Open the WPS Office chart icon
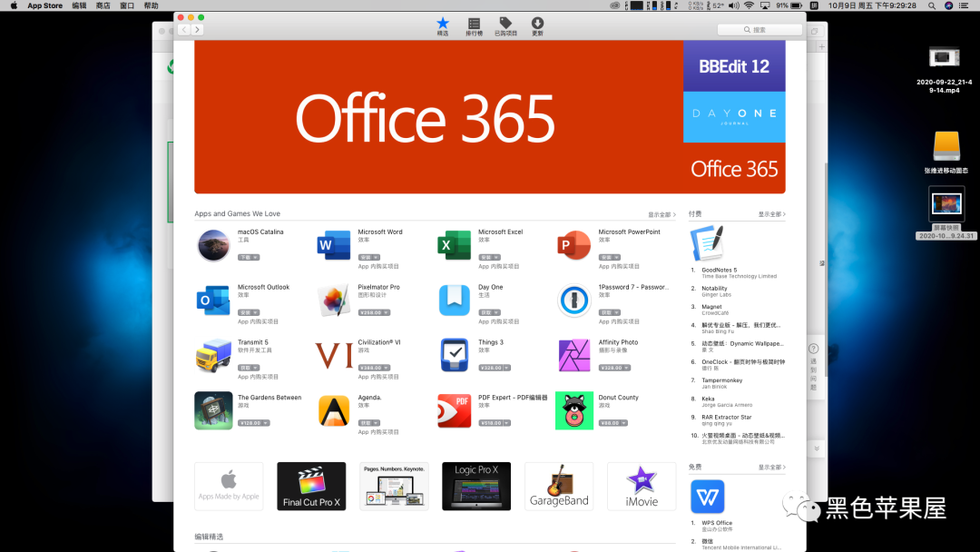Viewport: 980px width, 552px height. (707, 497)
